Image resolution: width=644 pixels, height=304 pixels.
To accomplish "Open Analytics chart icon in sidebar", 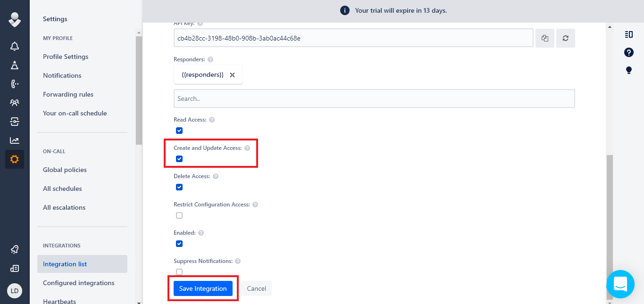I will (15, 140).
